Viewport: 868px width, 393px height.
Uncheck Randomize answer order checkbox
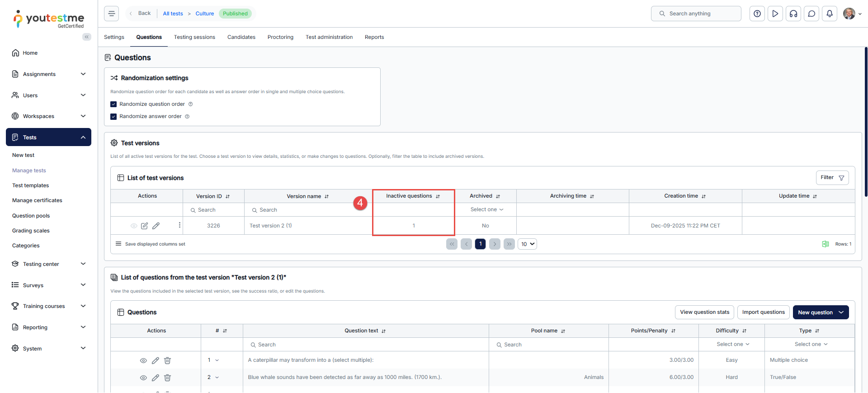(113, 117)
